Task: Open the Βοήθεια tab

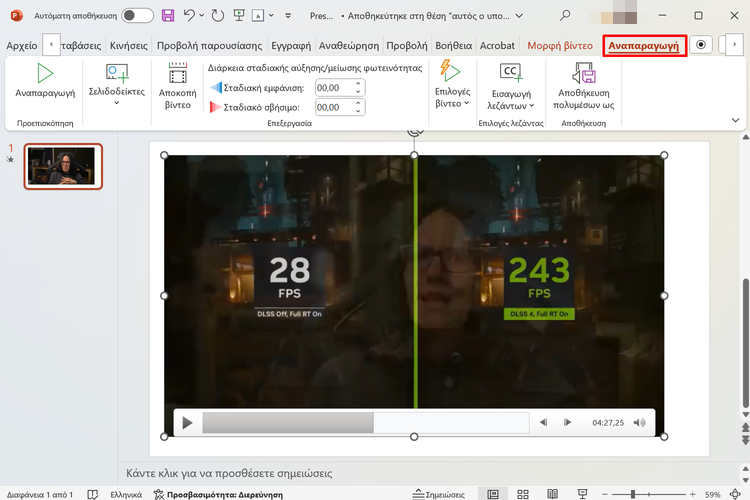Action: pos(453,45)
